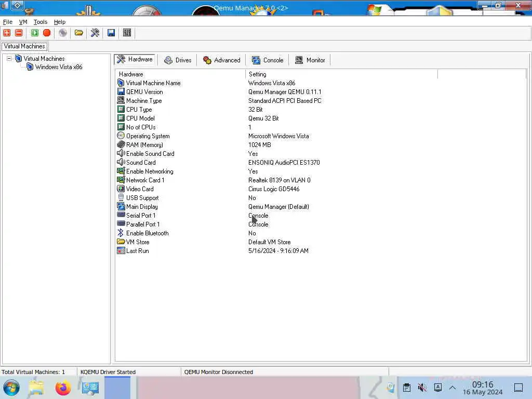Click the CPU Type chip icon
The image size is (532, 399).
pyautogui.click(x=121, y=109)
